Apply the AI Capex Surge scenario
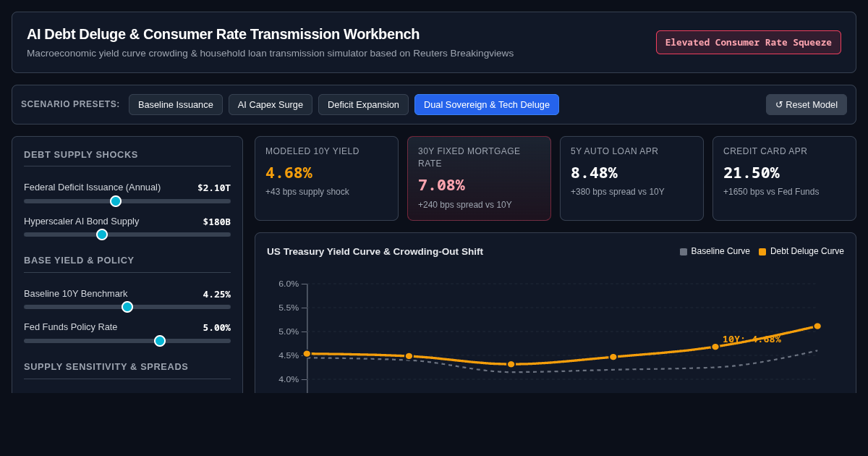Image resolution: width=868 pixels, height=456 pixels. click(271, 104)
